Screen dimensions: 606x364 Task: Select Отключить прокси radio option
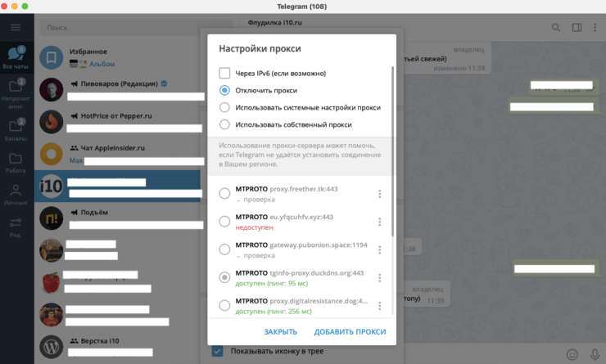point(224,90)
